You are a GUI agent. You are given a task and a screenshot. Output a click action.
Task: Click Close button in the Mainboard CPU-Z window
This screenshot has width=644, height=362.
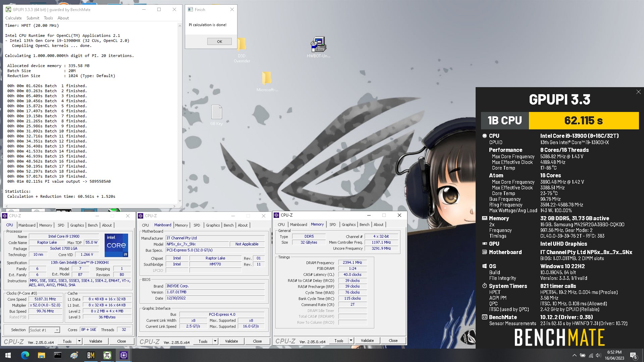(257, 341)
